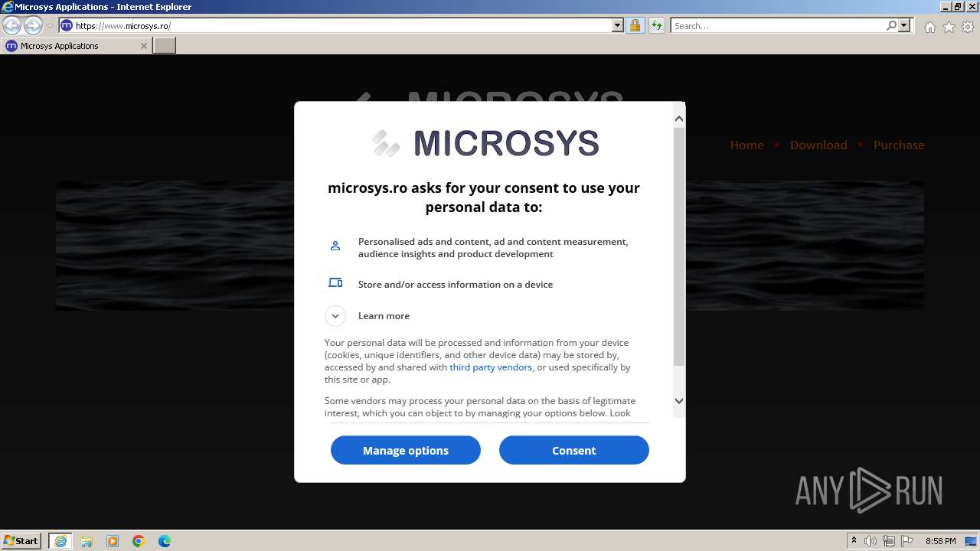Open the Purchase menu link
980x551 pixels.
(x=899, y=145)
